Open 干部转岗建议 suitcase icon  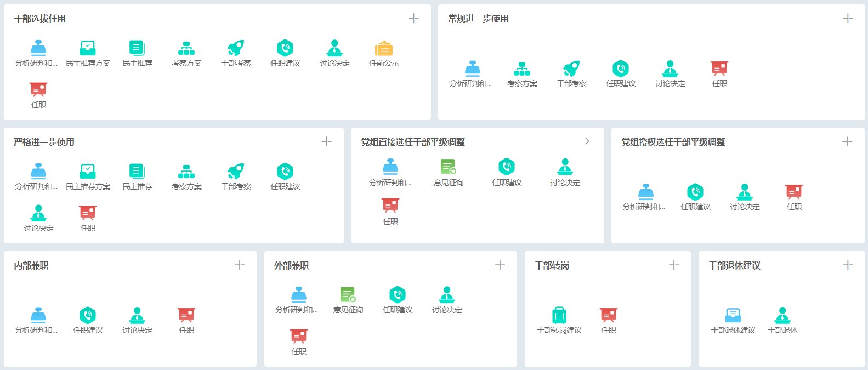click(x=559, y=315)
